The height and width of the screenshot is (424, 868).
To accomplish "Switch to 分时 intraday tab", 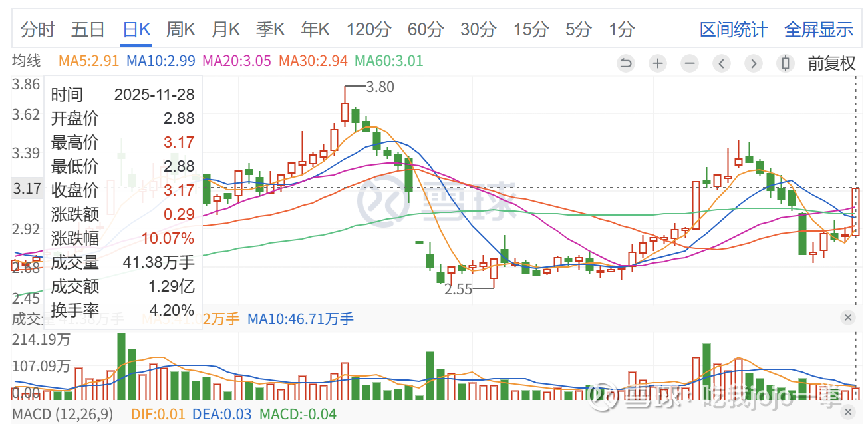I will point(38,29).
